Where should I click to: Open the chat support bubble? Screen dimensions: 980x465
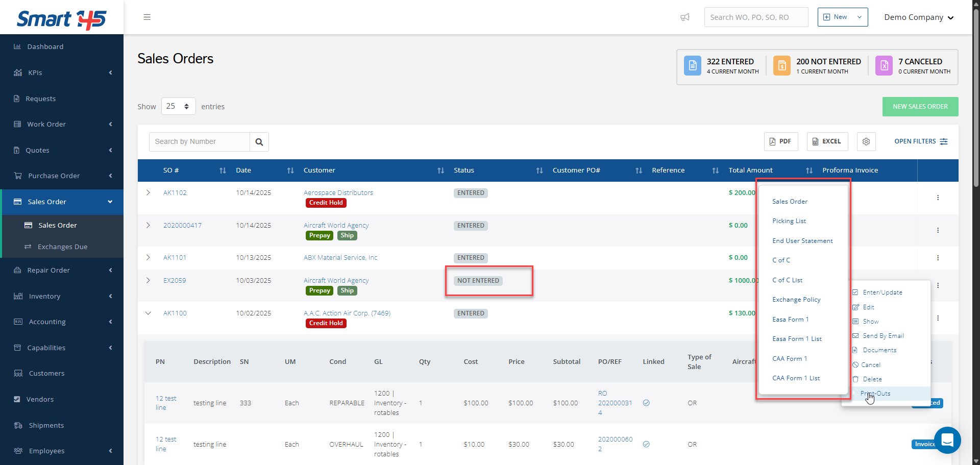(947, 440)
